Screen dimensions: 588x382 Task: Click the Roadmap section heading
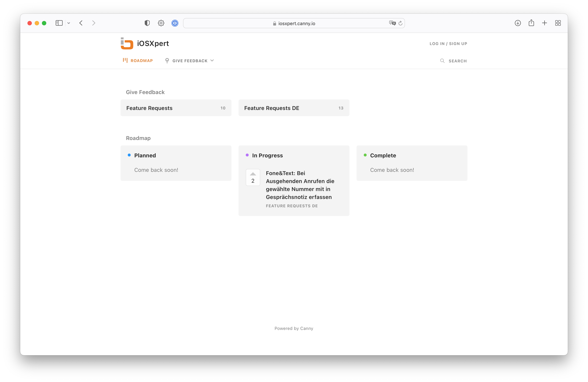tap(138, 138)
